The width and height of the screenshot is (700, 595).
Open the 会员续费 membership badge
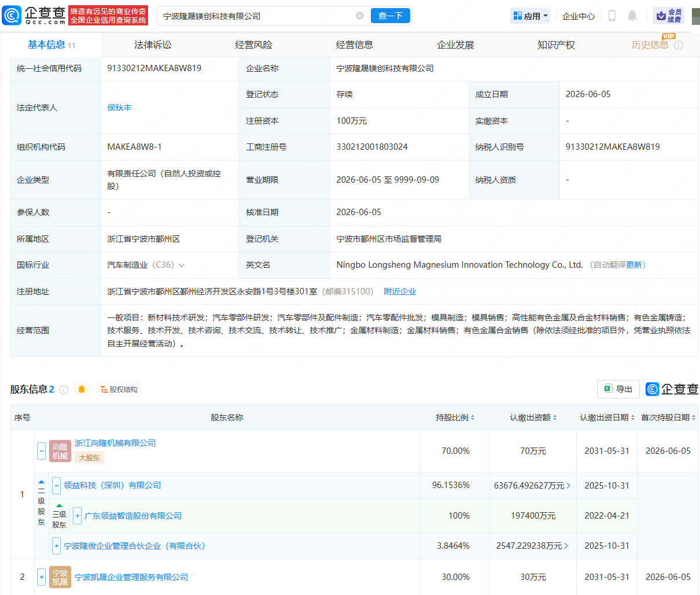tap(669, 16)
